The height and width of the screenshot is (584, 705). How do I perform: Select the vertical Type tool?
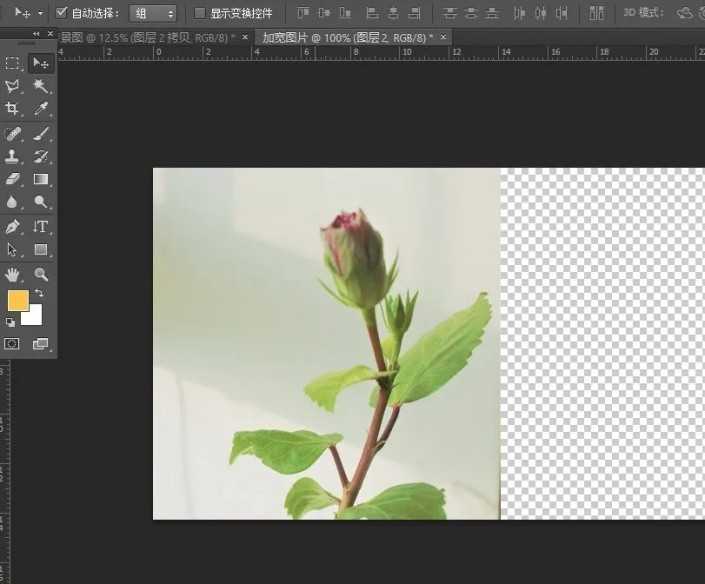[x=41, y=227]
